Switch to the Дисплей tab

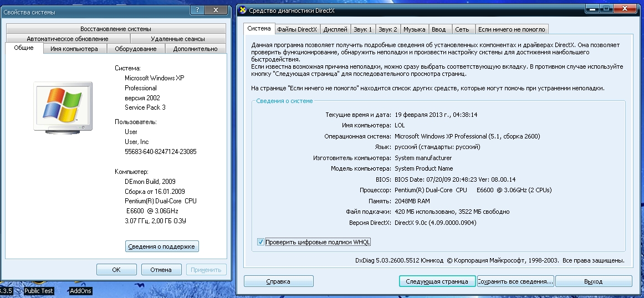[335, 29]
